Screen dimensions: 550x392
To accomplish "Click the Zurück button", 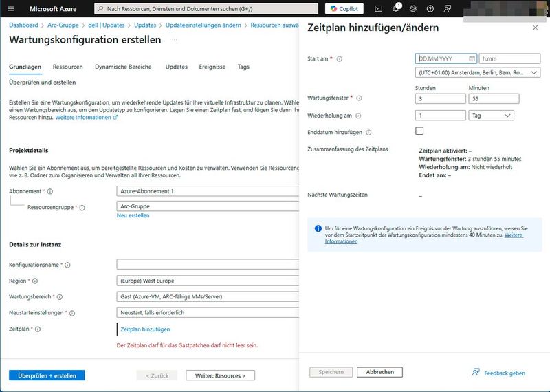I will (157, 375).
